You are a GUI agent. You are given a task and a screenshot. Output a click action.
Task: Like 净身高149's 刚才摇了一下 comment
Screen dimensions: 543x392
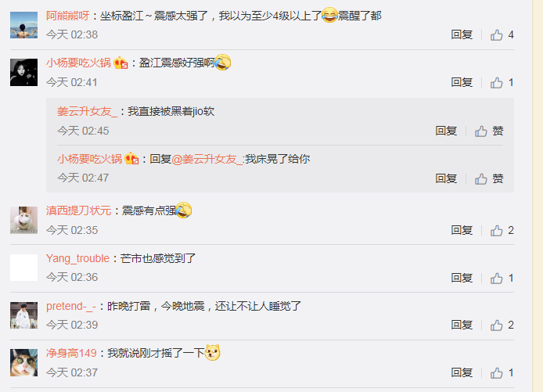pyautogui.click(x=502, y=373)
